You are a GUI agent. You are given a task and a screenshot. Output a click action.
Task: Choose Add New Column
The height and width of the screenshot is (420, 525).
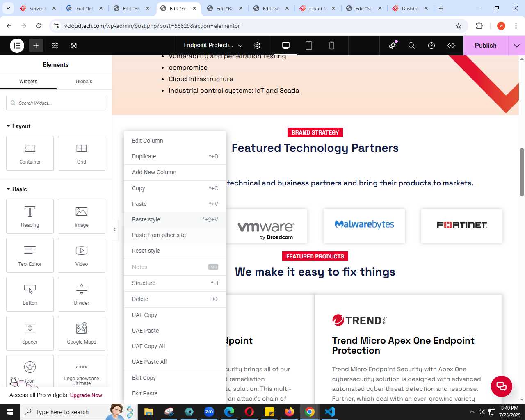pyautogui.click(x=175, y=172)
